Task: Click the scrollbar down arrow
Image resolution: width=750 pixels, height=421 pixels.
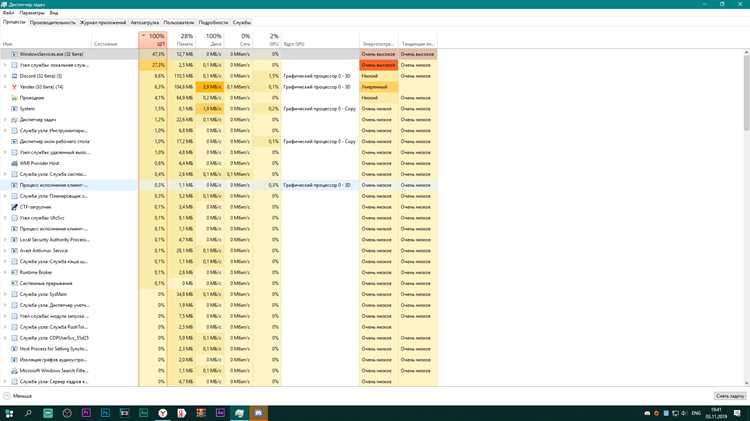Action: (x=746, y=383)
